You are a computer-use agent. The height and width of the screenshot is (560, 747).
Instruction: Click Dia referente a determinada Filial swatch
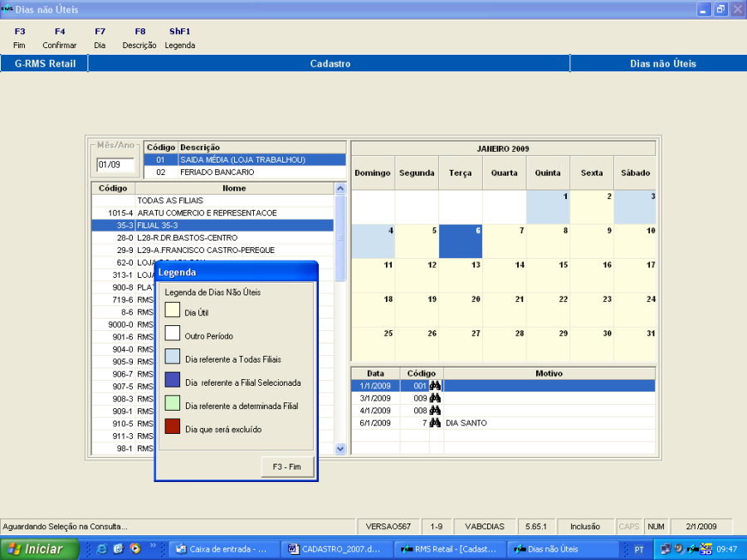point(173,403)
